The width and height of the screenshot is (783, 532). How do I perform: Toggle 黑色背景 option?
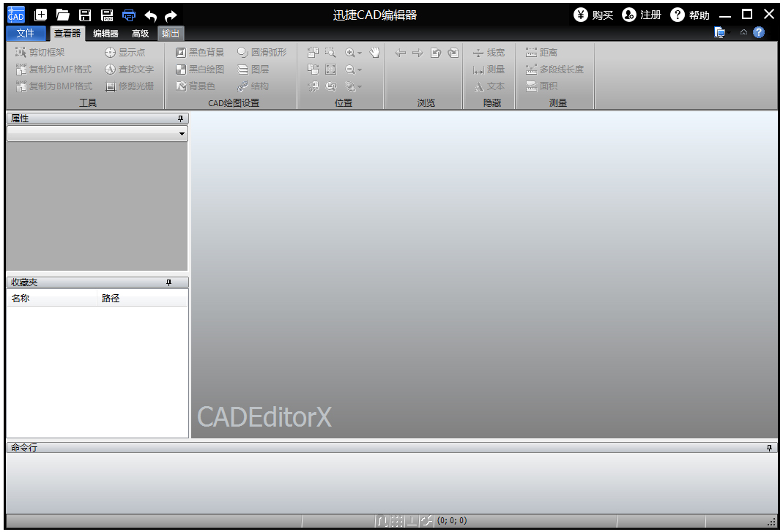200,53
